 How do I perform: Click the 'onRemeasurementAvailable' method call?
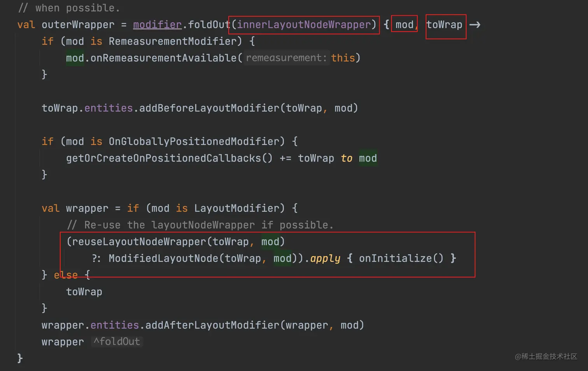point(163,58)
